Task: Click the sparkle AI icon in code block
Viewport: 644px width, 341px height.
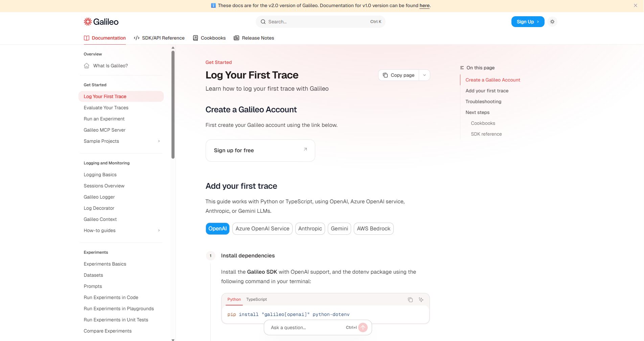Action: (421, 300)
